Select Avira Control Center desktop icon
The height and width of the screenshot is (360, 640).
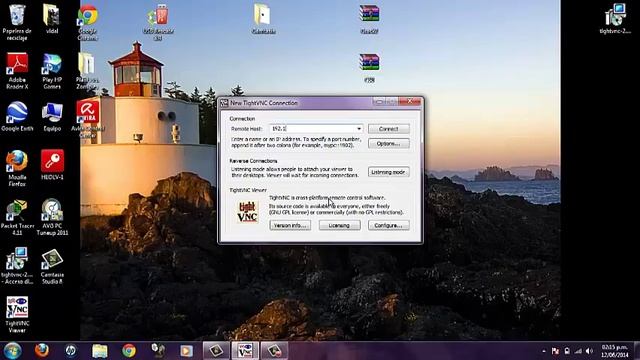pos(87,119)
